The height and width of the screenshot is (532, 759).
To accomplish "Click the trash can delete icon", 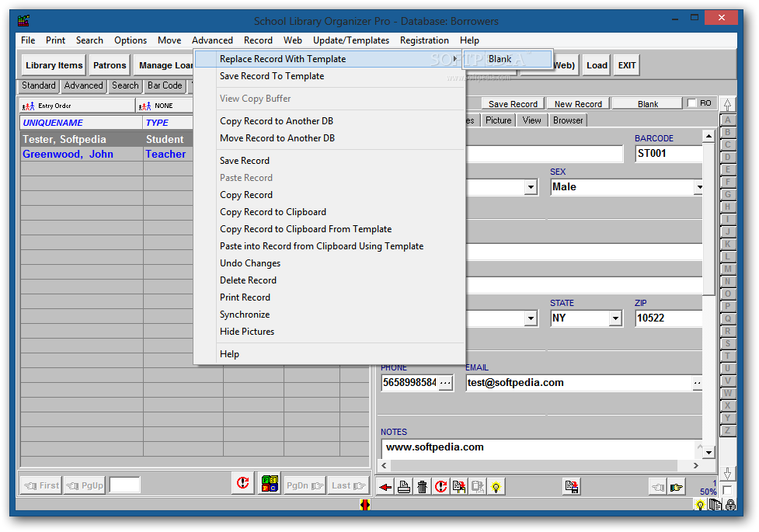I will [x=423, y=487].
